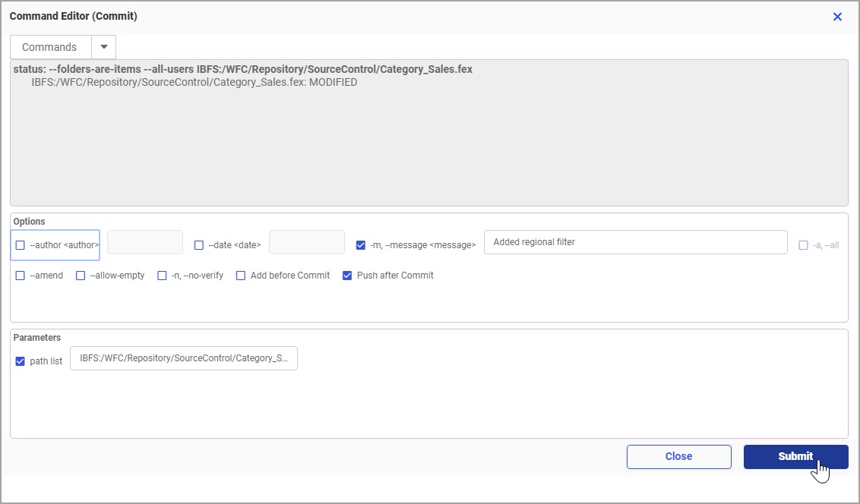
Task: Click the status output console area
Action: coord(428,144)
